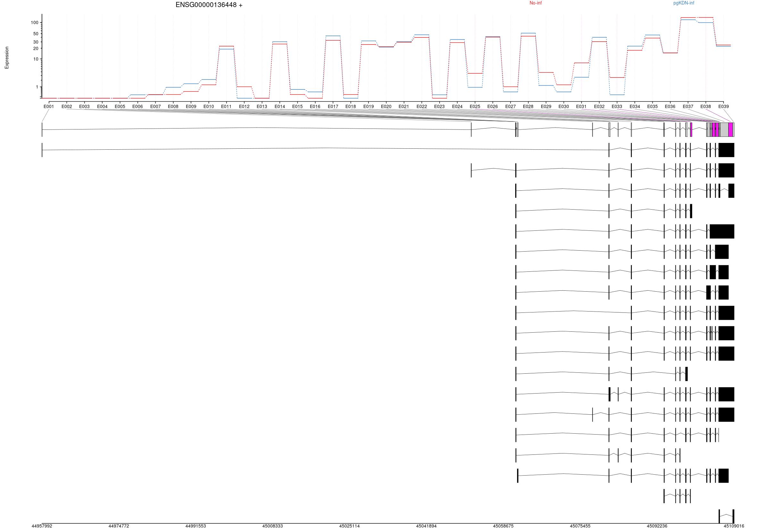
Task: Click exon label E003
Action: [x=84, y=107]
